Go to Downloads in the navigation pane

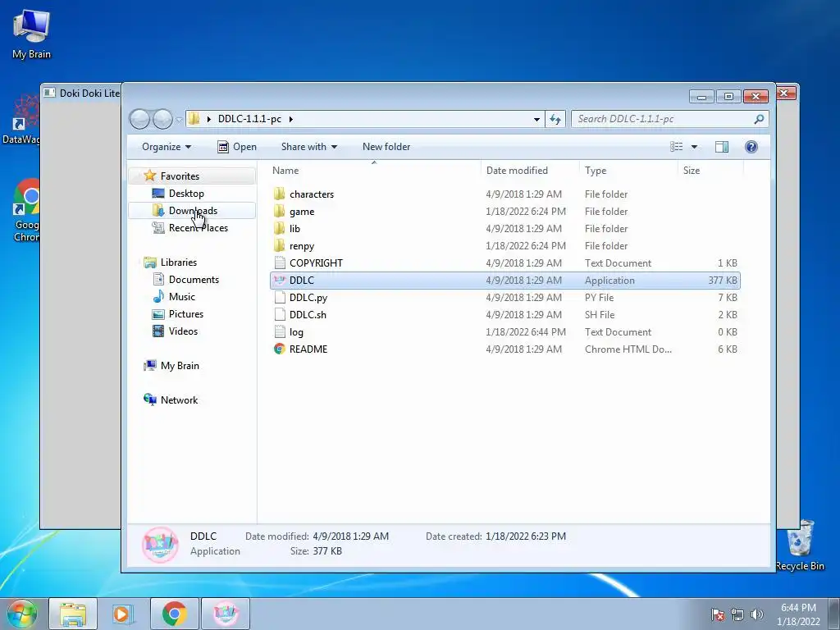pyautogui.click(x=193, y=211)
